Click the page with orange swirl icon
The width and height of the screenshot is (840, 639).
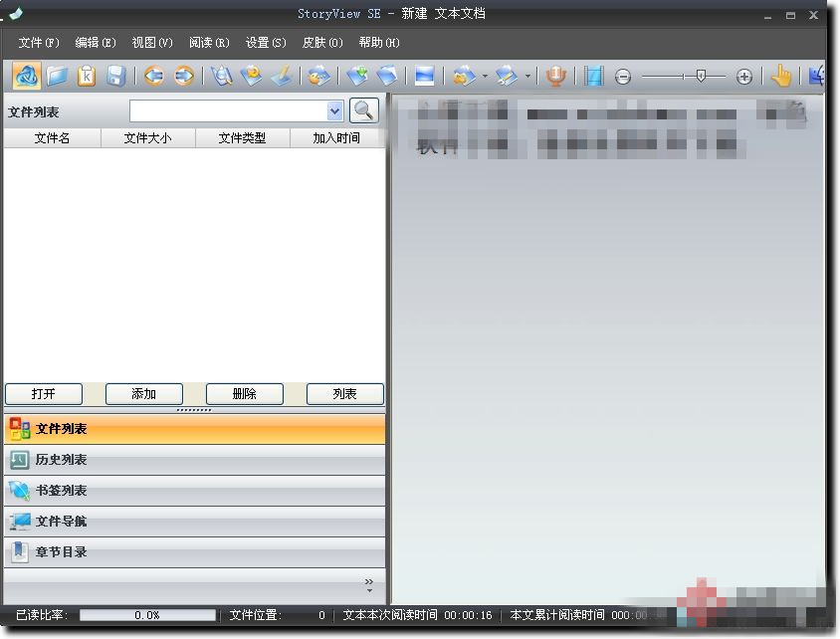click(251, 76)
